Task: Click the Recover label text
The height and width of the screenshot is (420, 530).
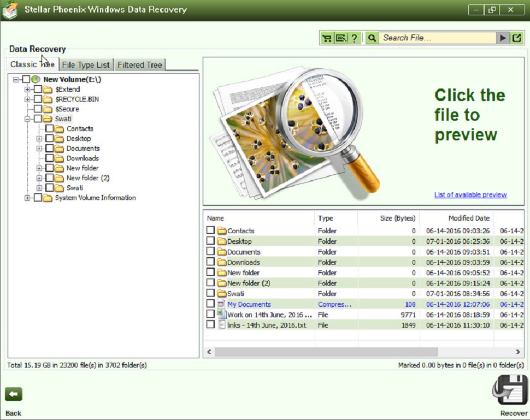Action: click(x=514, y=413)
